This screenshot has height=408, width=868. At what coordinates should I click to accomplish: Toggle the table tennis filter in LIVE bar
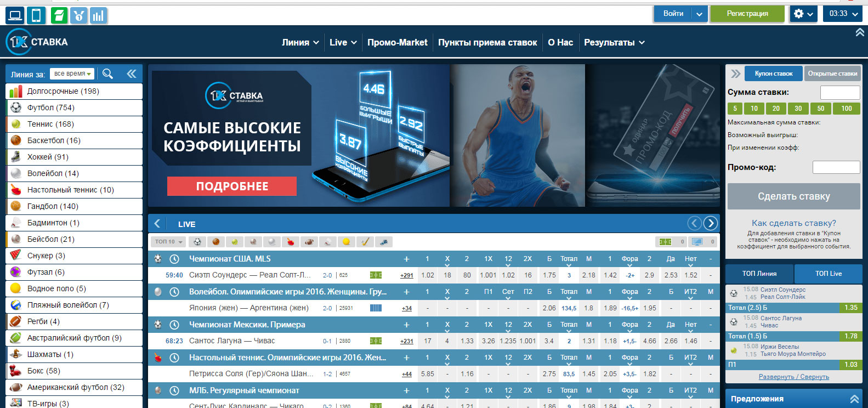[291, 242]
